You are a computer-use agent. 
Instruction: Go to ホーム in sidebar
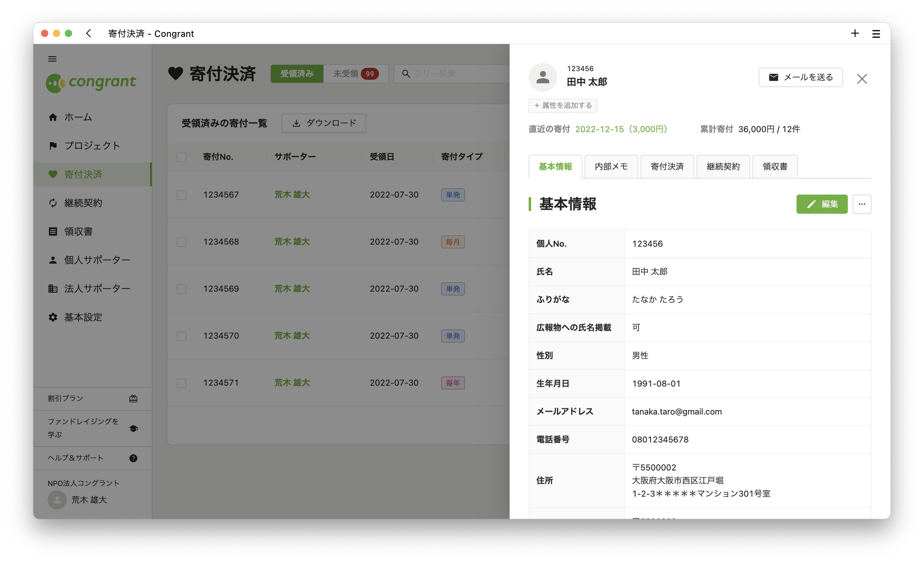92,117
